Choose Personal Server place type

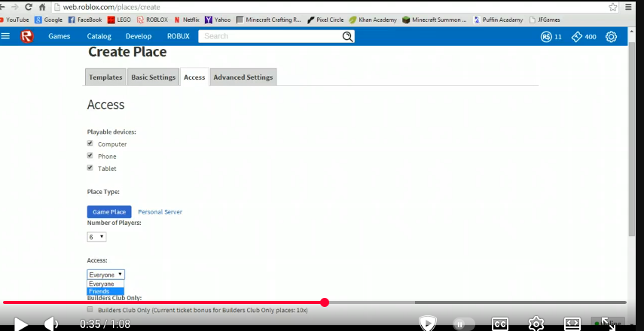pos(160,212)
